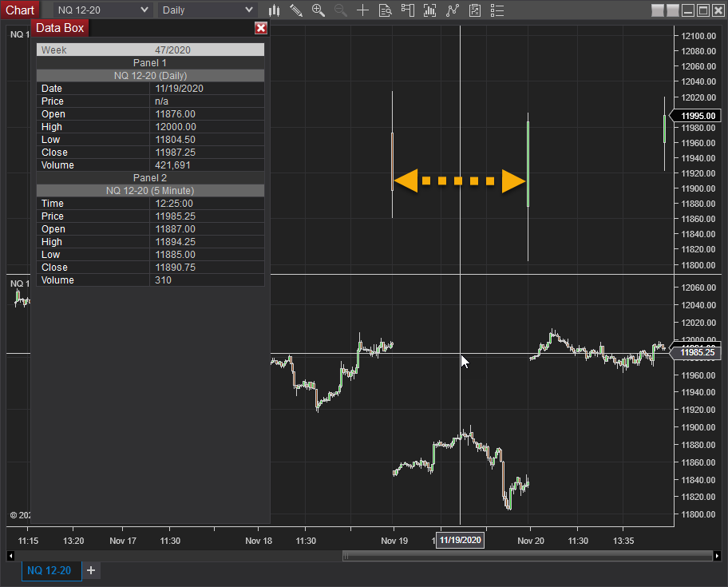Open the Chart Trader toolbar icon
Viewport: 728px width, 587px height.
click(408, 10)
